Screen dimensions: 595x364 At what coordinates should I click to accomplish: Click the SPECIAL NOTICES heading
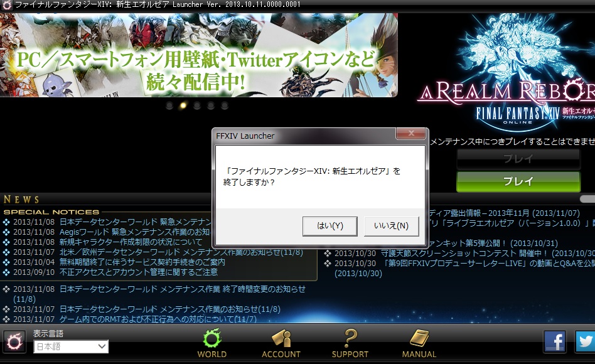(51, 212)
